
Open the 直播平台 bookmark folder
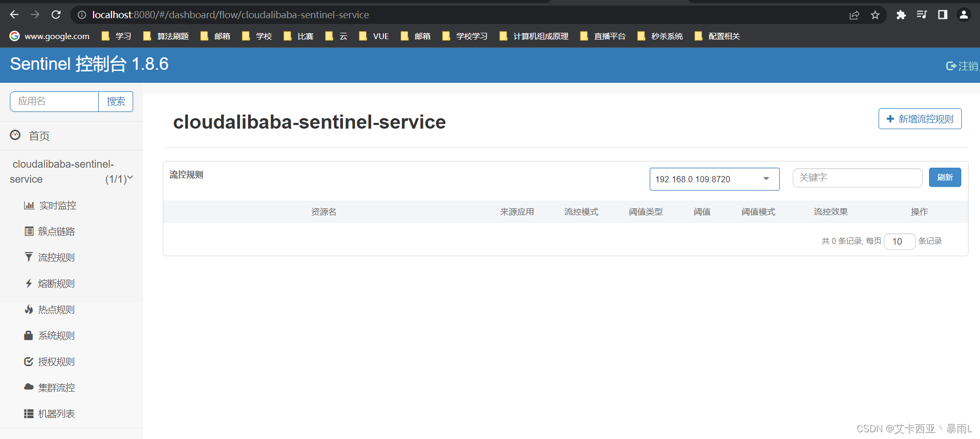point(603,36)
